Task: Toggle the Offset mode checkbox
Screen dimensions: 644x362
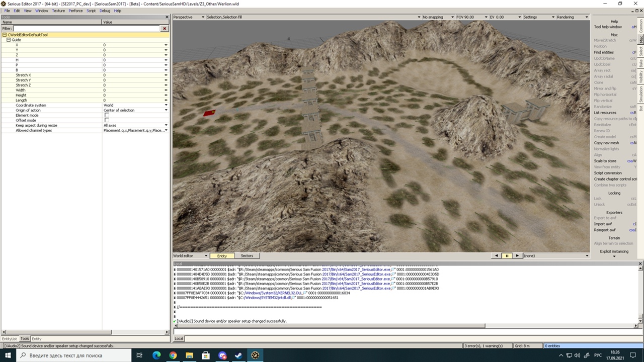Action: click(106, 120)
